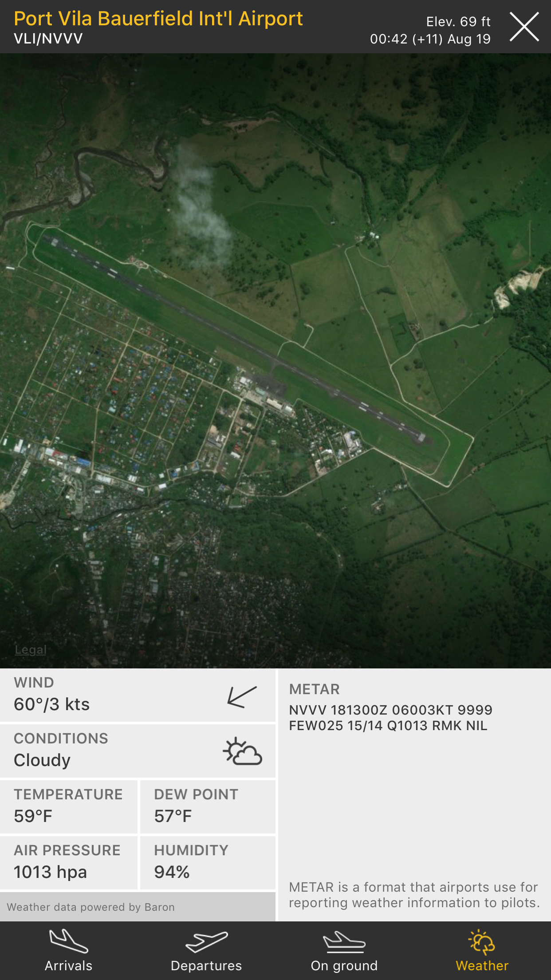Click the Port Vila Bauerfield Int'l Airport title
This screenshot has width=551, height=980.
tap(158, 19)
